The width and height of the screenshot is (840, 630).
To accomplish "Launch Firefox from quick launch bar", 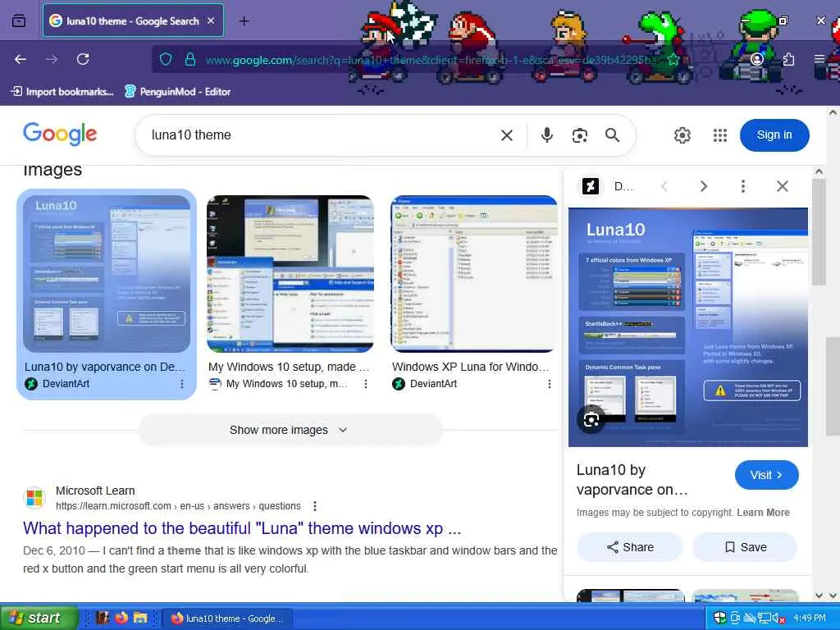I will coord(121,618).
